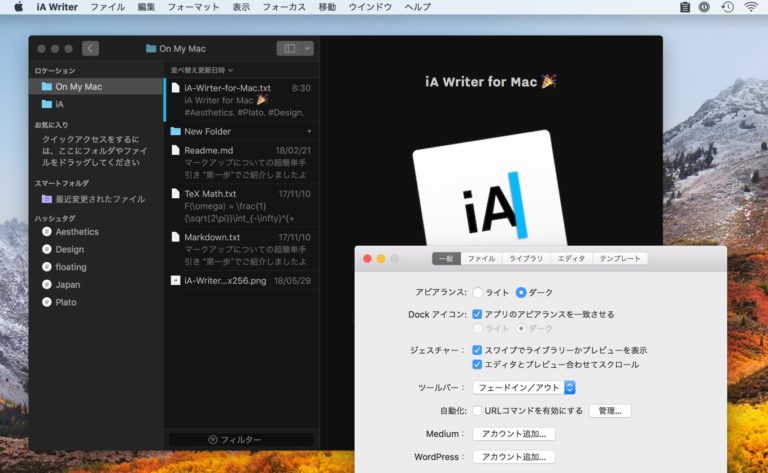Select the Aesthetics hashtag in sidebar
768x473 pixels.
coord(77,231)
